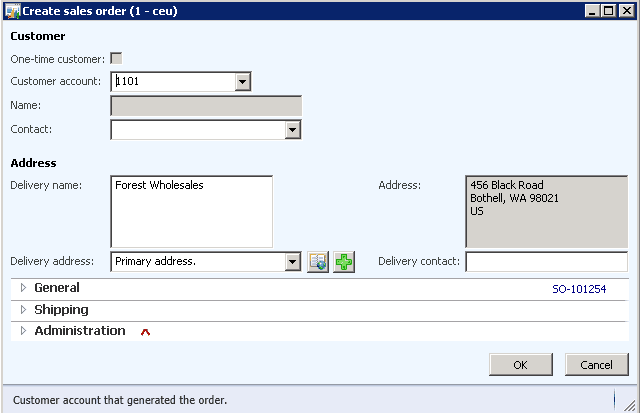Select the General fast tab header
This screenshot has width=640, height=413.
pos(320,289)
